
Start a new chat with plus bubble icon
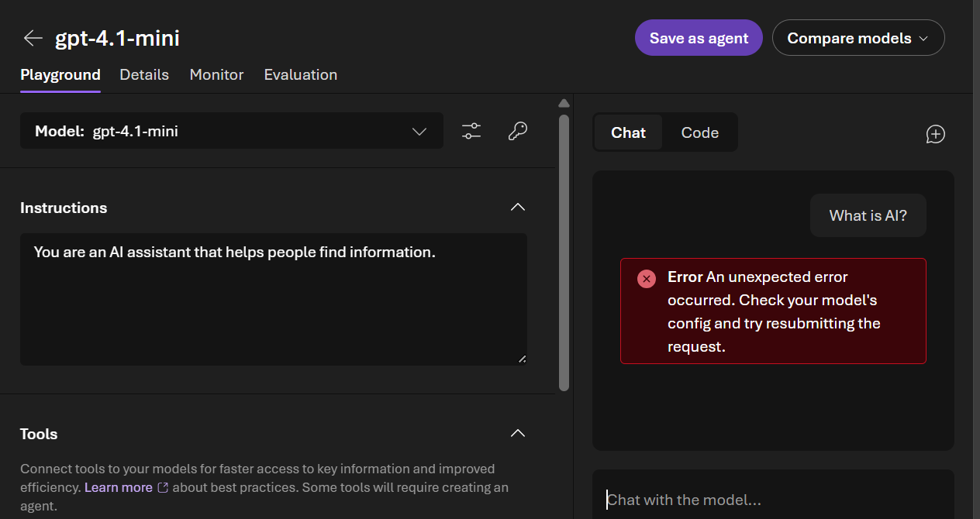coord(936,134)
